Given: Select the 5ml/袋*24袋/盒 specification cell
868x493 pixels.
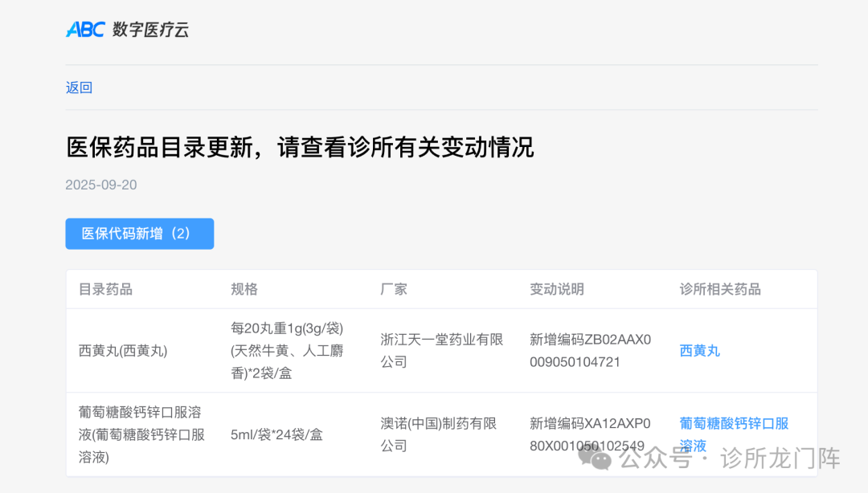Looking at the screenshot, I should pyautogui.click(x=276, y=434).
